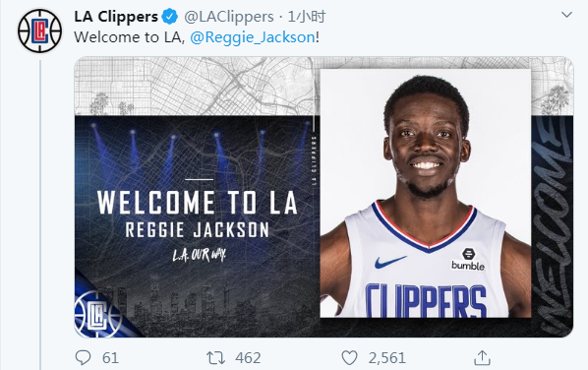This screenshot has width=588, height=370.
Task: Click the reply count 61
Action: [x=110, y=358]
